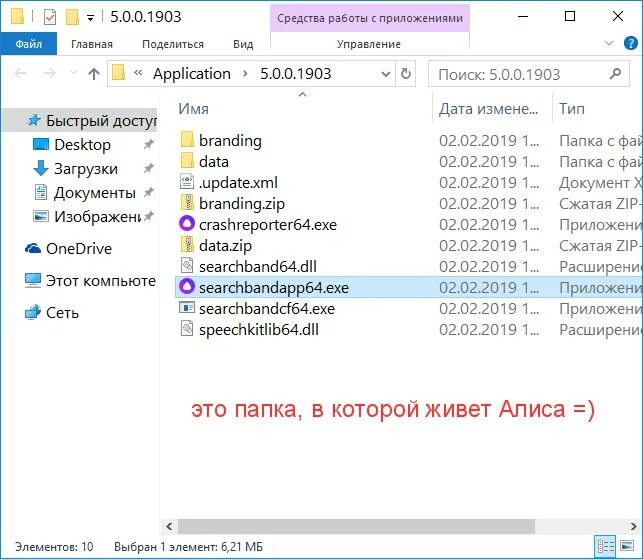The width and height of the screenshot is (643, 559).
Task: Click the New folder icon in quick access toolbar
Action: (x=72, y=17)
